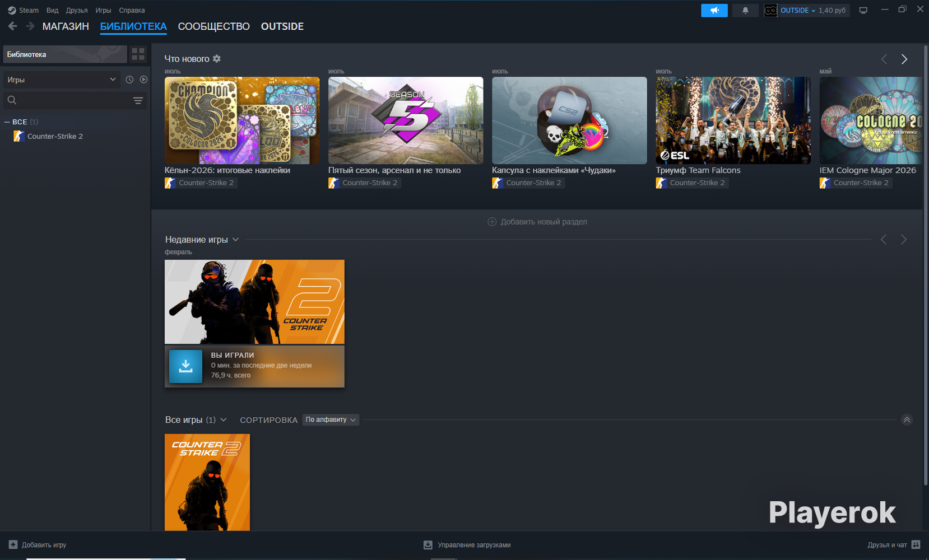The image size is (929, 560).
Task: Click the Триумф Team Falcons headline
Action: pyautogui.click(x=698, y=170)
